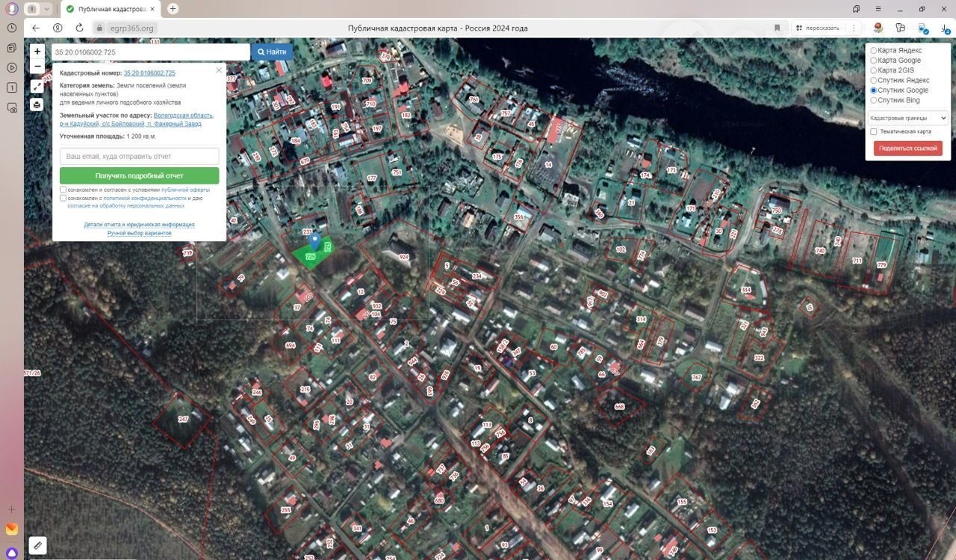
Task: Zoom in the map with plus button
Action: tap(37, 52)
